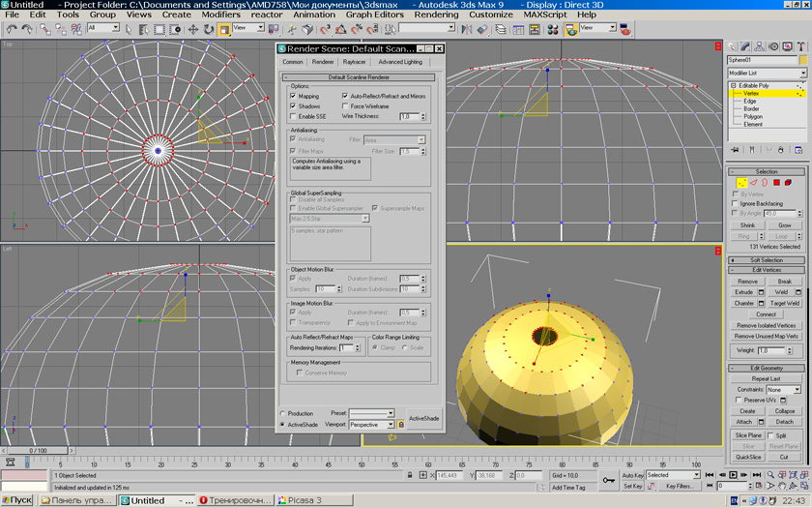Toggle the Set Keys key icon

[x=609, y=480]
